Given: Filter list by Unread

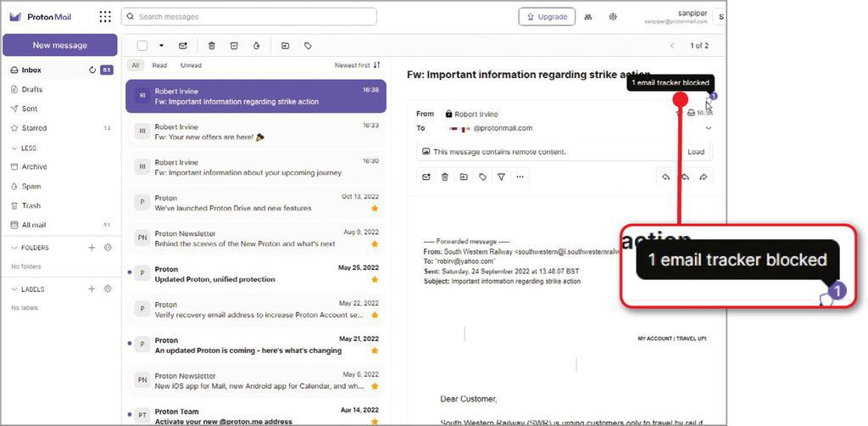Looking at the screenshot, I should tap(191, 65).
